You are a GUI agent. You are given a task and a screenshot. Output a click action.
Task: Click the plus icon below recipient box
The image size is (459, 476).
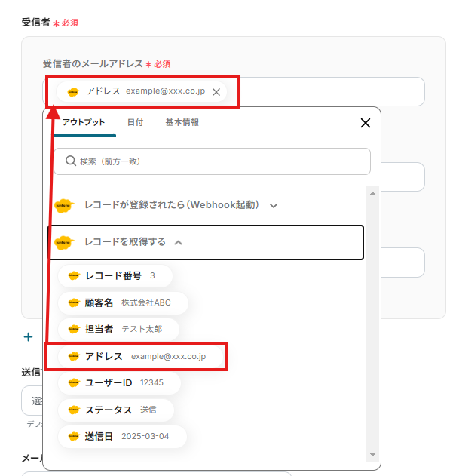pyautogui.click(x=29, y=337)
